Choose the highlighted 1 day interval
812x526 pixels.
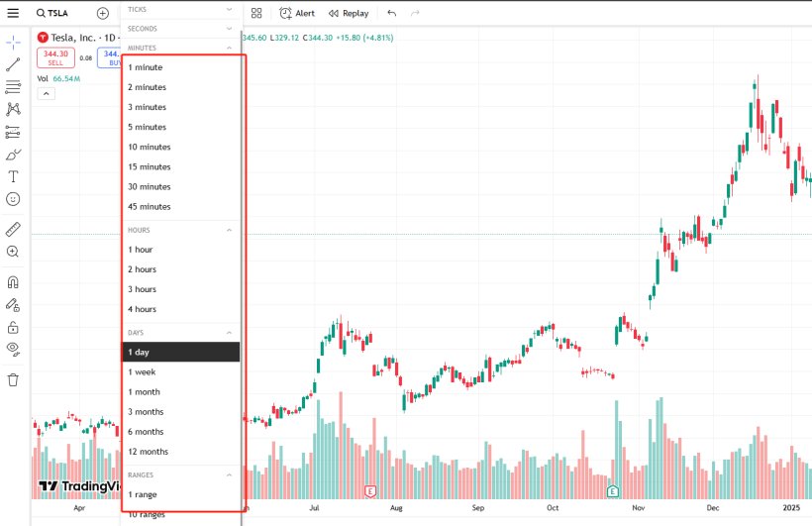(x=180, y=352)
